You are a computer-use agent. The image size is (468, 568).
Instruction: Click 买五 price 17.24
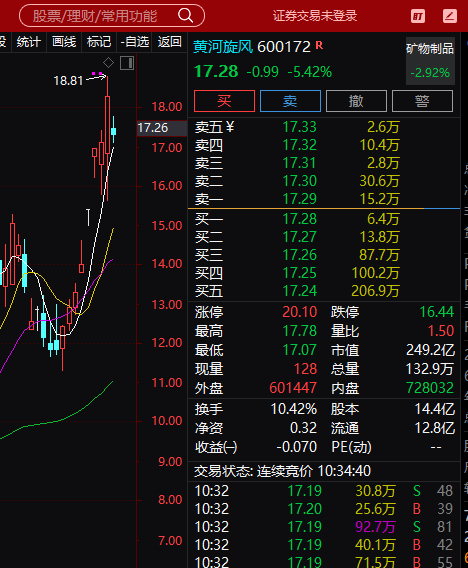pos(299,291)
